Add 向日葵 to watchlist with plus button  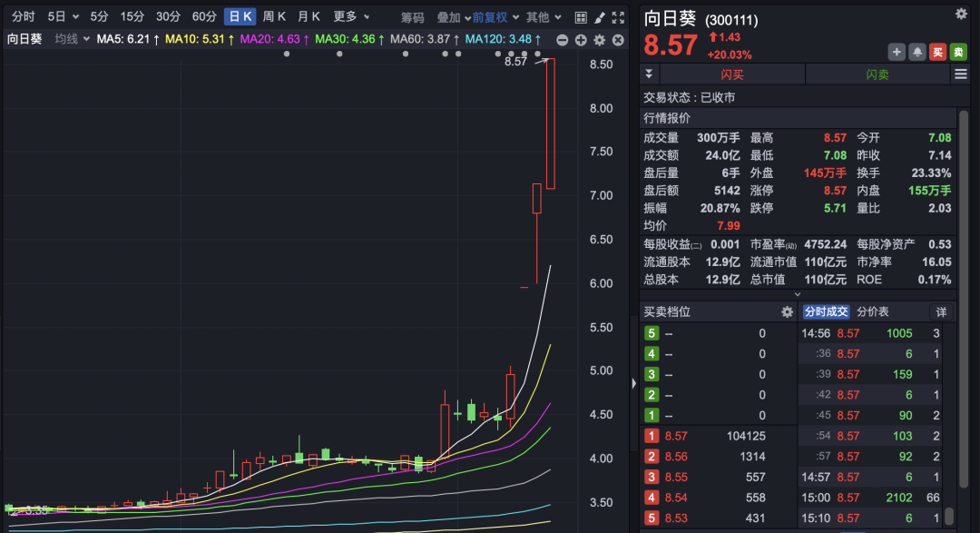click(897, 52)
